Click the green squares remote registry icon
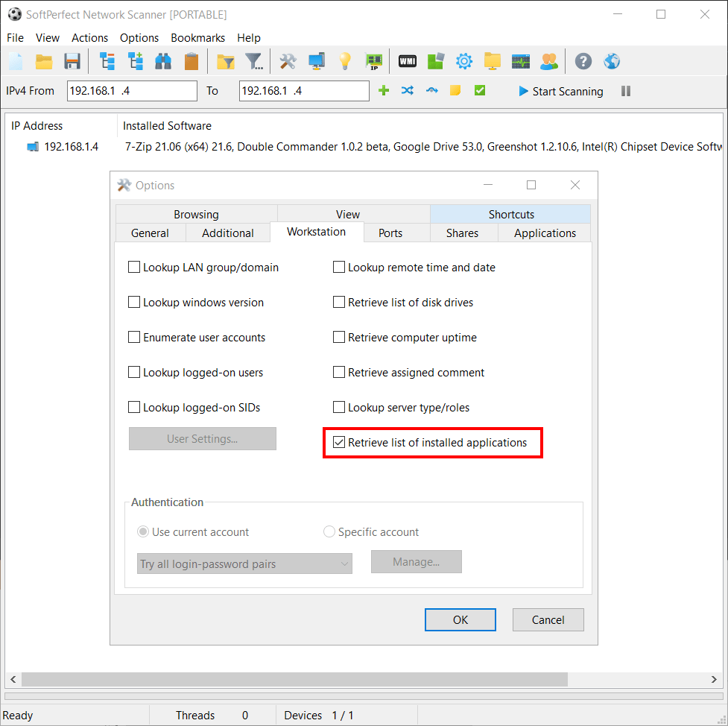The width and height of the screenshot is (728, 726). coord(435,61)
